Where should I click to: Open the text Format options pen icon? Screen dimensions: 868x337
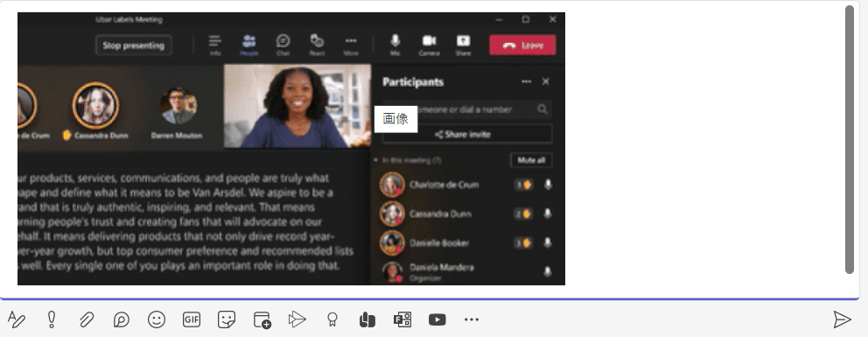(x=17, y=319)
